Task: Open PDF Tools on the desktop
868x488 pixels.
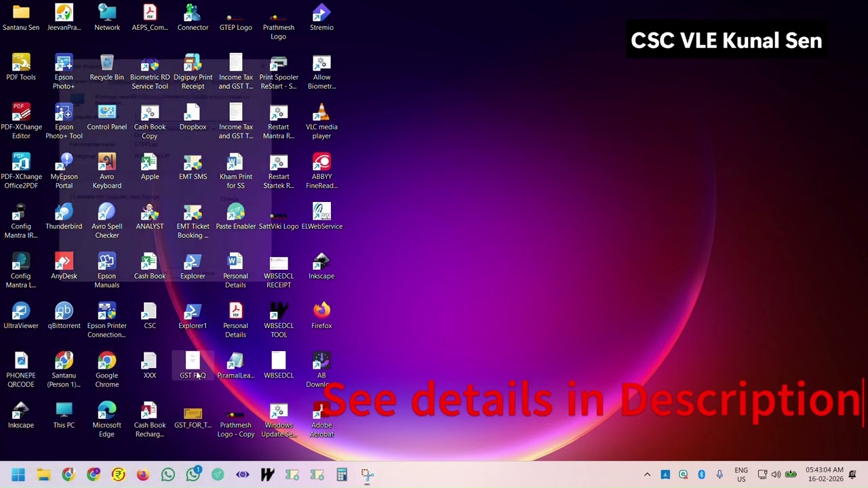Action: 21,67
